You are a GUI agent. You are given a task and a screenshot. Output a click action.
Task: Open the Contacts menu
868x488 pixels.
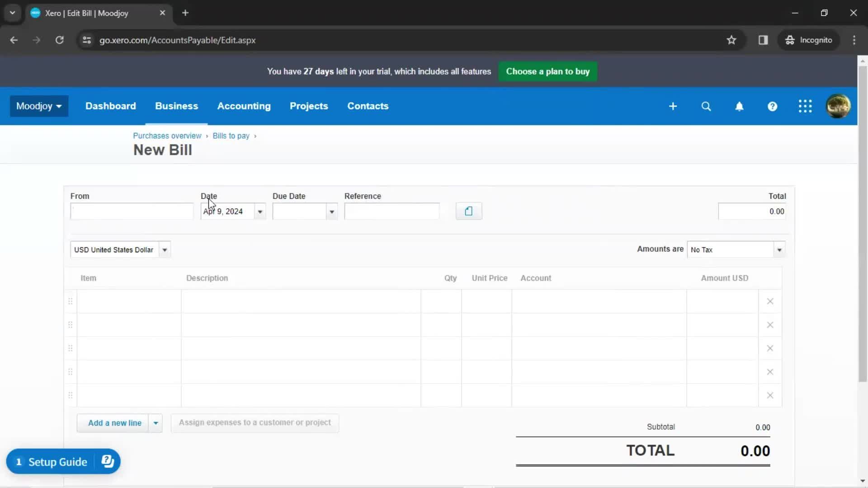pos(368,106)
